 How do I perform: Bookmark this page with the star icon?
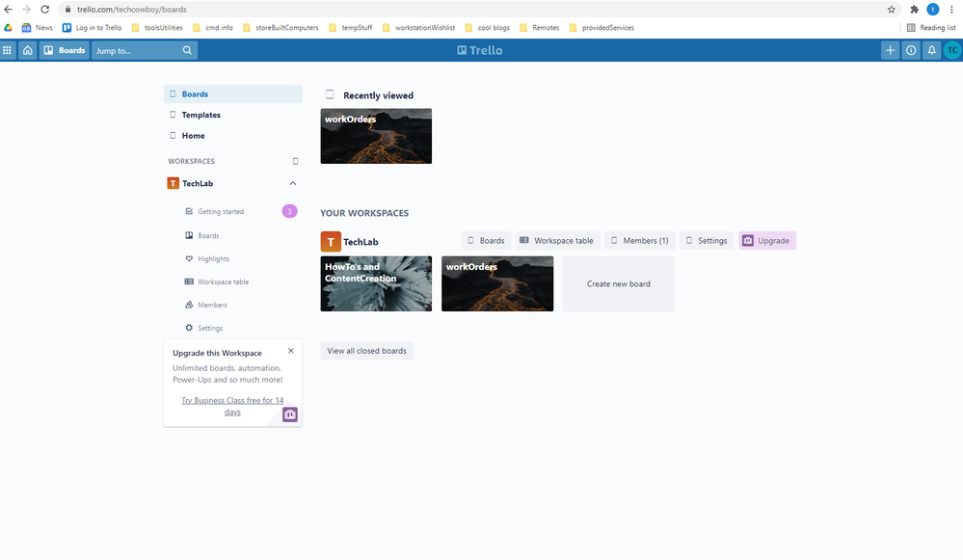pos(891,10)
